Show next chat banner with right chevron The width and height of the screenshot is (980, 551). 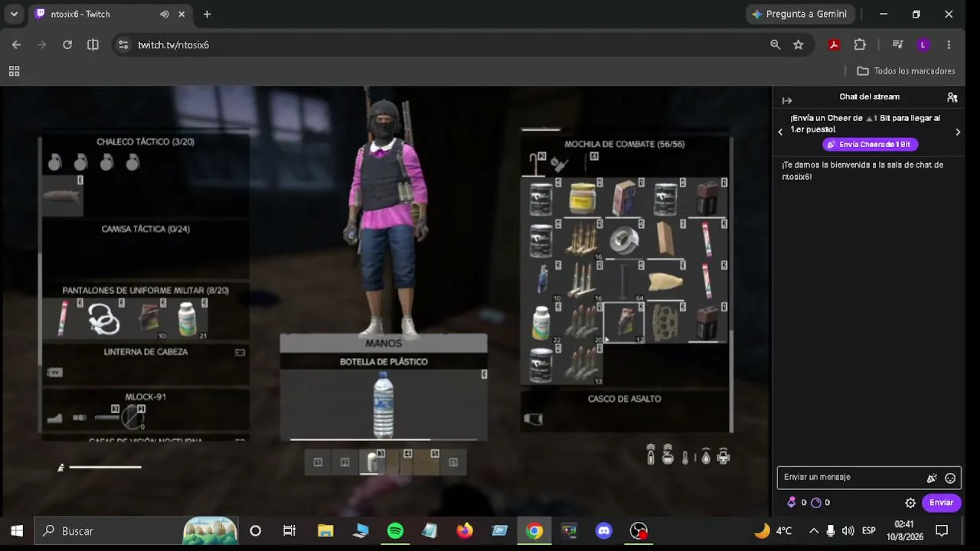point(958,132)
